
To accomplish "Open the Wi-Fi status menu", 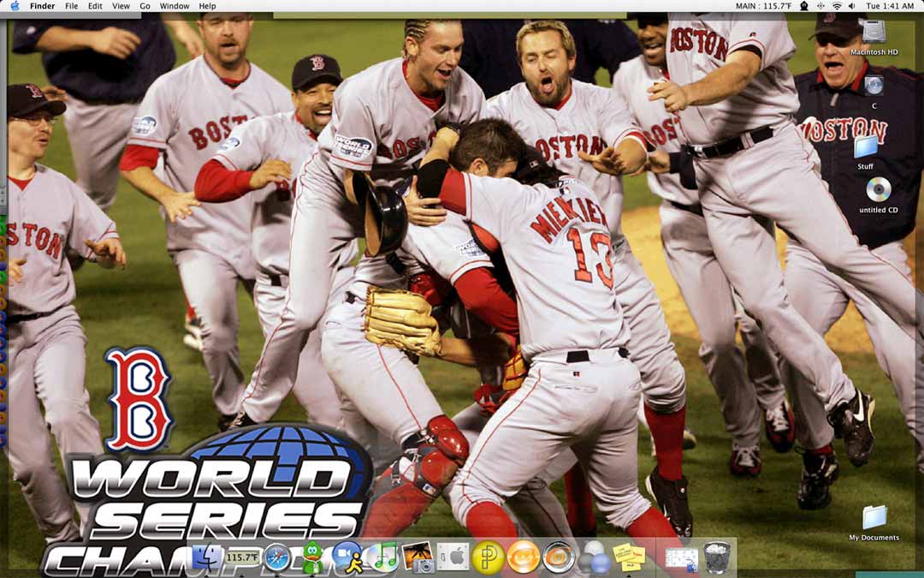I will point(837,6).
